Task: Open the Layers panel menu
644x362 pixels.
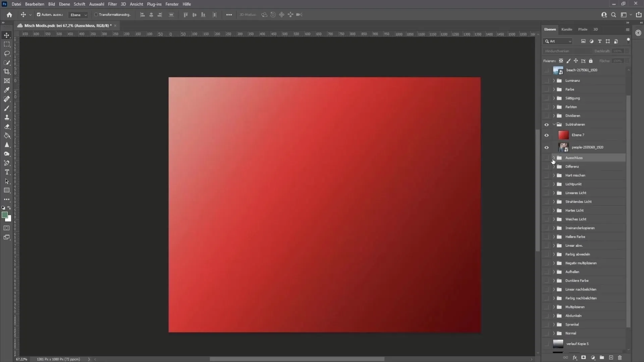Action: (x=628, y=29)
